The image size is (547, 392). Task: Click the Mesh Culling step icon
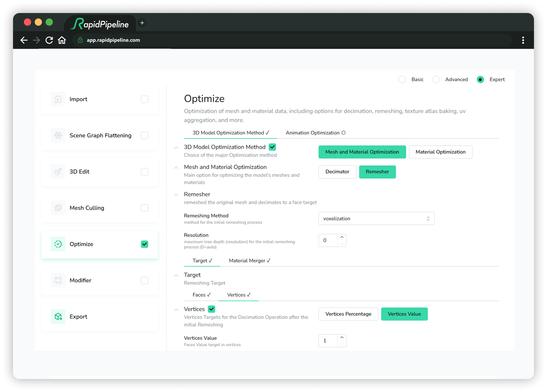(x=58, y=208)
